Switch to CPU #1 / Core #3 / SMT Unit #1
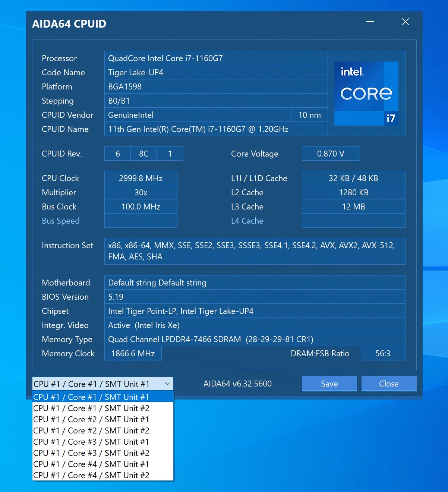448x492 pixels. (103, 442)
